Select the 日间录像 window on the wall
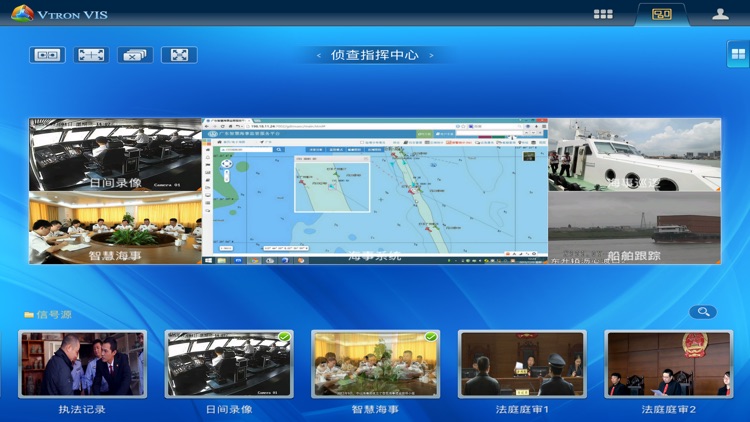The width and height of the screenshot is (750, 422). pos(115,155)
